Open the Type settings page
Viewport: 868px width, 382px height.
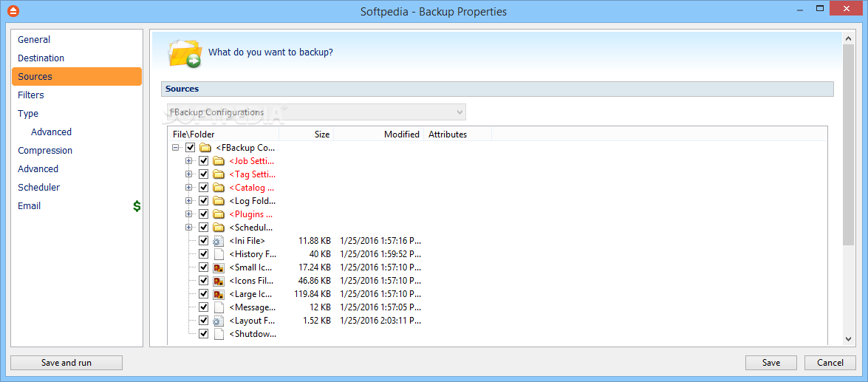pyautogui.click(x=77, y=114)
